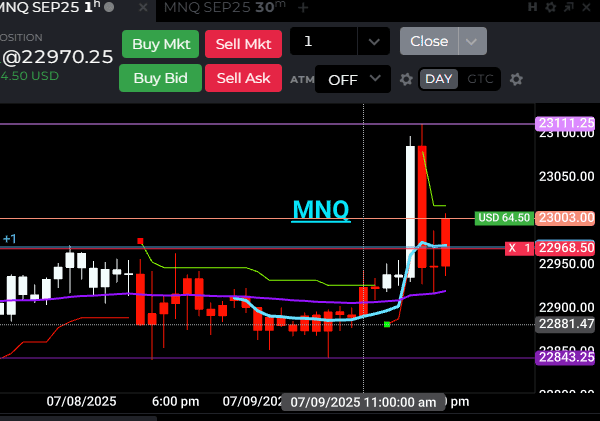Click the 22950.00 price axis label
Image resolution: width=600 pixels, height=421 pixels.
[566, 264]
